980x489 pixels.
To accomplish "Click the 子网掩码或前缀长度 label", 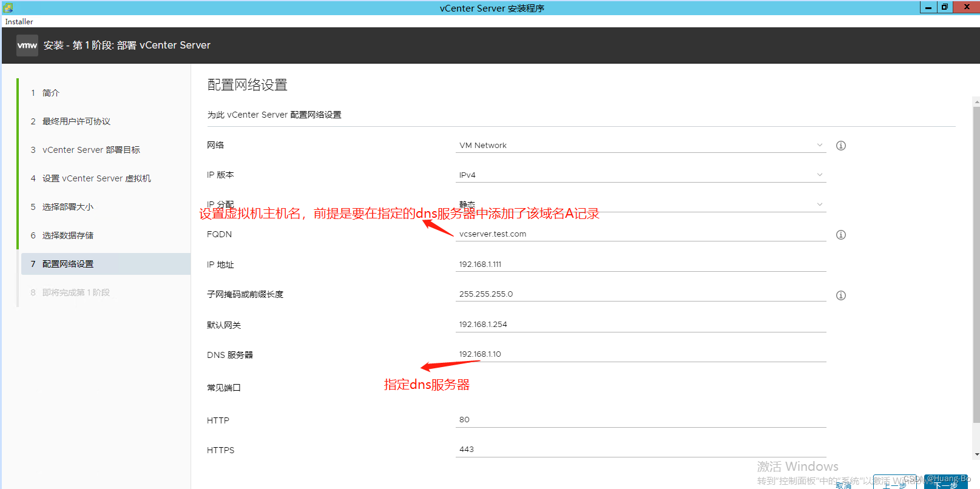I will 245,294.
